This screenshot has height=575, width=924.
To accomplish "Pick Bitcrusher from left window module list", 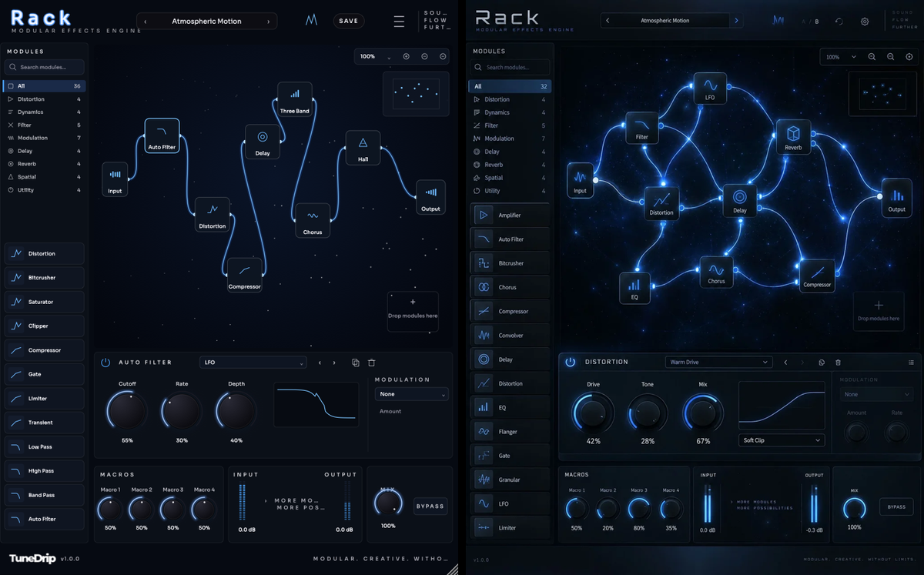I will point(45,278).
